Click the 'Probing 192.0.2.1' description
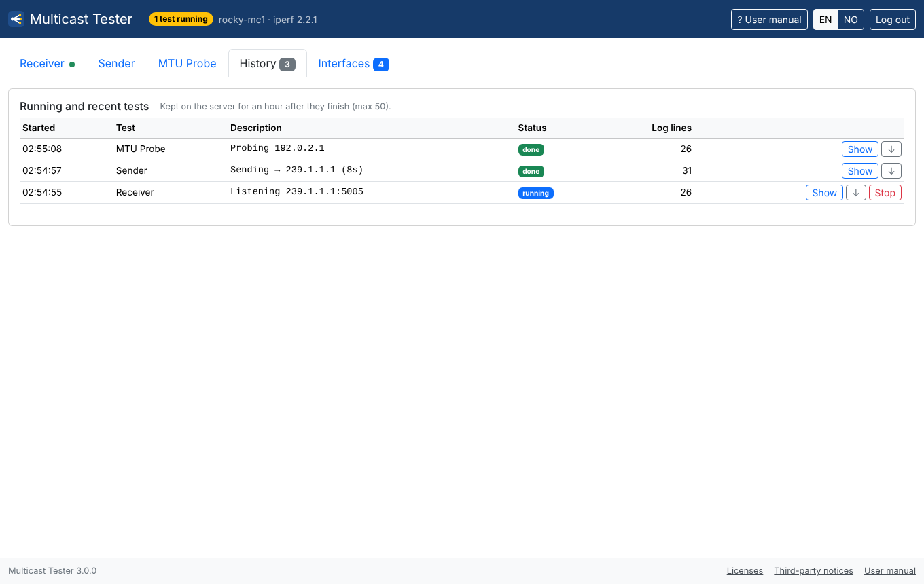This screenshot has height=584, width=924. point(277,148)
